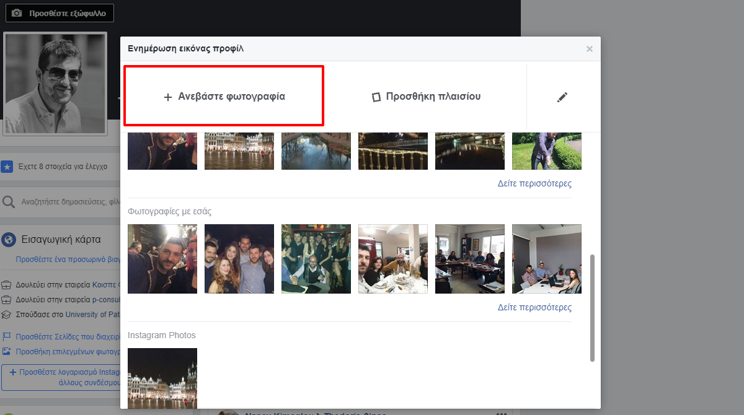Click the plus icon beside Ανεβάστε φωτογραφία

168,97
